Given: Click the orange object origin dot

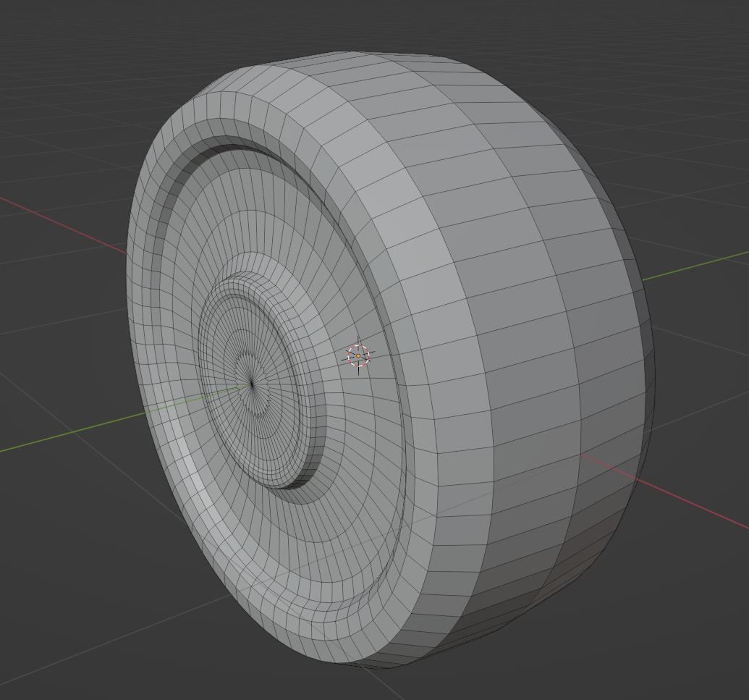Looking at the screenshot, I should [x=358, y=356].
